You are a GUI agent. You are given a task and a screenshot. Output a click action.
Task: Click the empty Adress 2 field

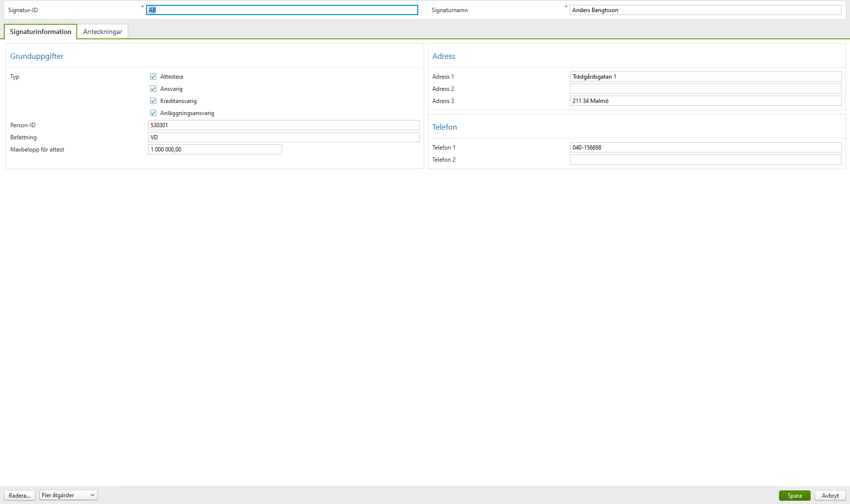pos(705,88)
